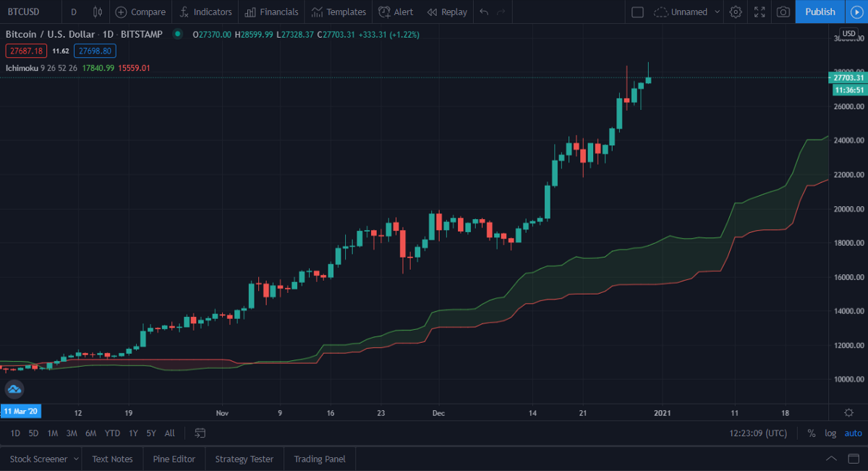Switch to Strategy Tester tab

(x=244, y=459)
